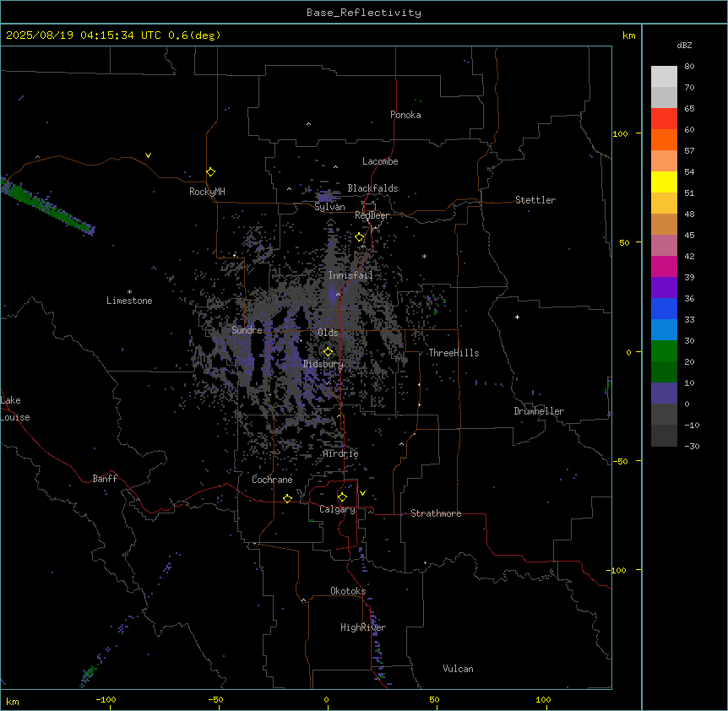This screenshot has width=728, height=711.
Task: Click the timestamp 2025/08/19 04:15:34 UTC
Action: point(83,35)
